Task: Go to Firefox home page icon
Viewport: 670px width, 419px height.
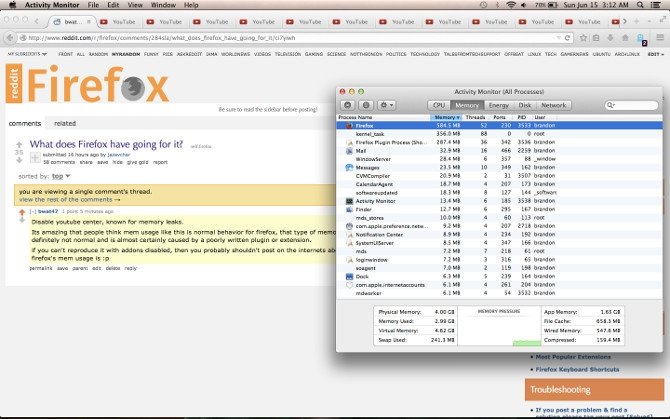Action: 625,38
